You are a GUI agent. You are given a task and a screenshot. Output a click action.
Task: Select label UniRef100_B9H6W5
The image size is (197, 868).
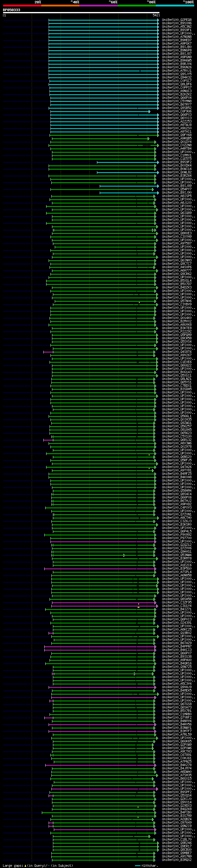tap(177, 60)
